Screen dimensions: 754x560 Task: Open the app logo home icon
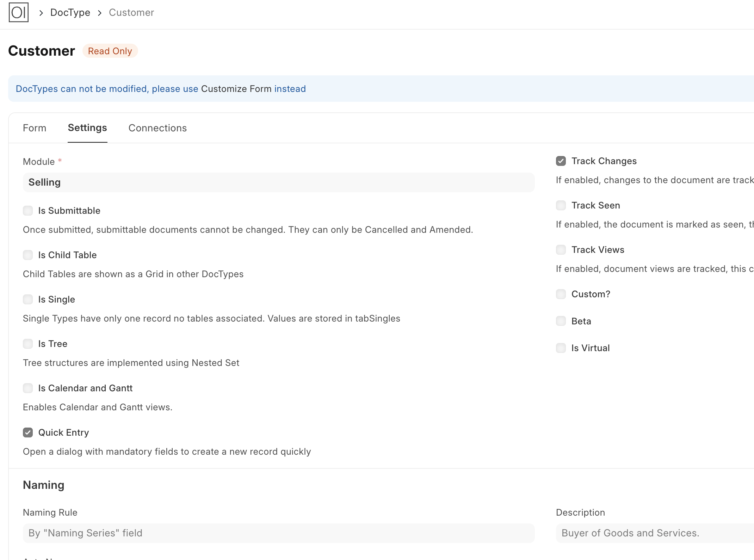pos(19,13)
